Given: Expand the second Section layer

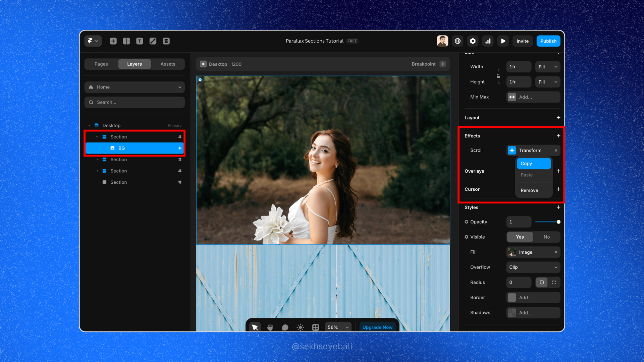Looking at the screenshot, I should [97, 160].
